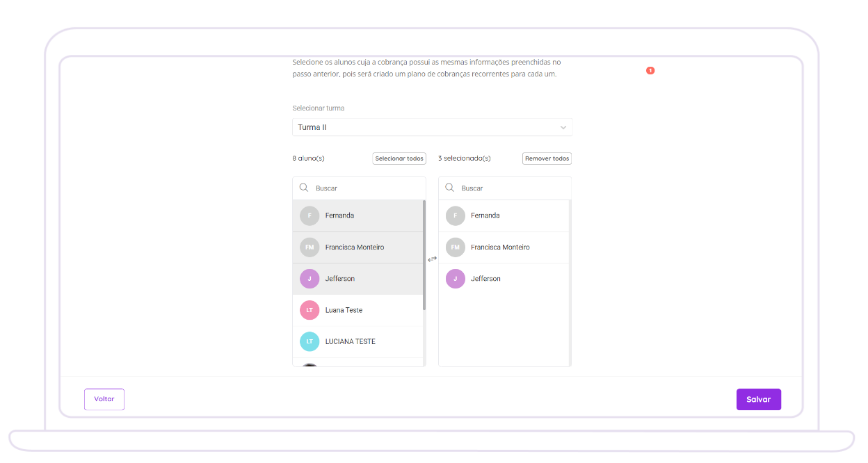Image resolution: width=868 pixels, height=463 pixels.
Task: Click the 8 aluno(s) count label
Action: 308,159
